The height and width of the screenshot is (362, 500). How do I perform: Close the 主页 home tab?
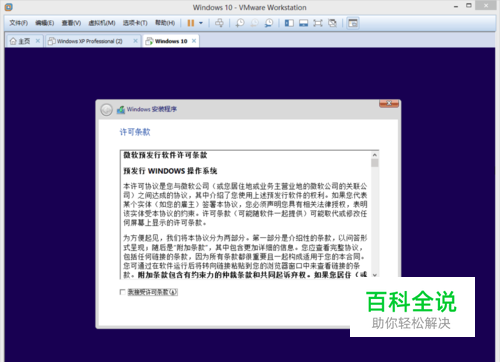tap(38, 41)
